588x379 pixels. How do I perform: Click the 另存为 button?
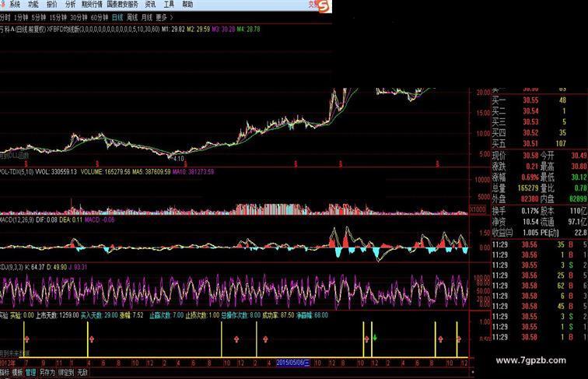(47, 372)
